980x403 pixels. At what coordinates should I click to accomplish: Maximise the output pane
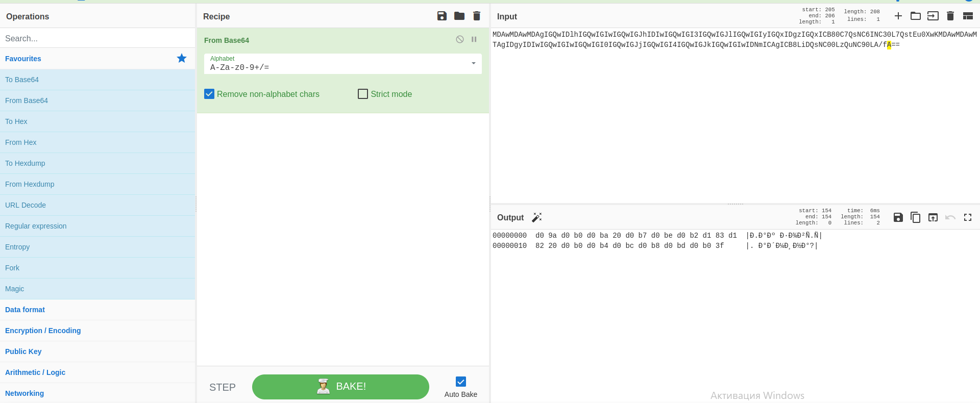[968, 217]
